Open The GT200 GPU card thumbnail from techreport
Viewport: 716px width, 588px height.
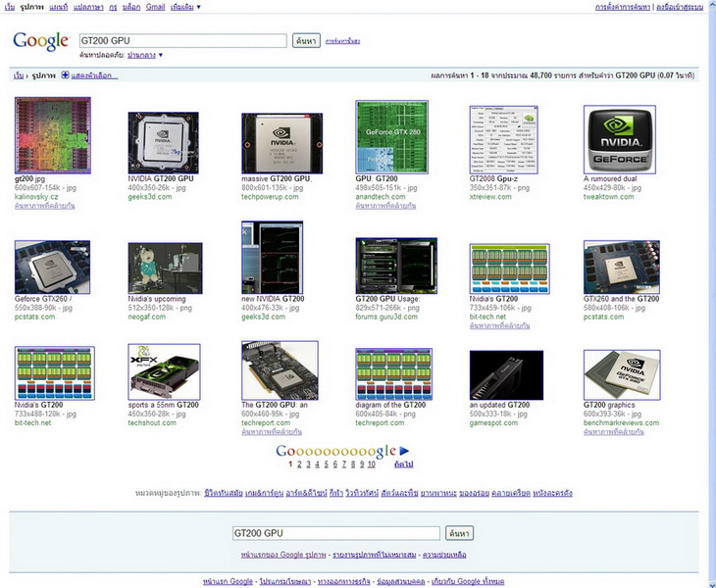[x=280, y=370]
